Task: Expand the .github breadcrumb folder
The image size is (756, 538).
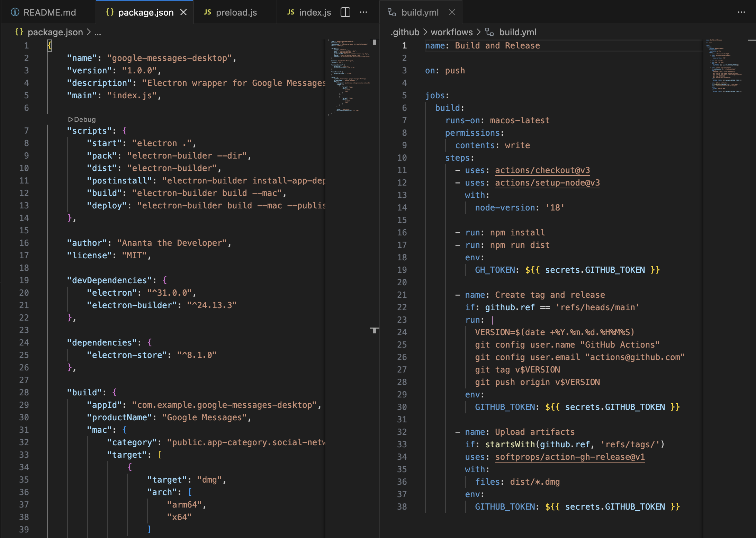Action: tap(405, 32)
